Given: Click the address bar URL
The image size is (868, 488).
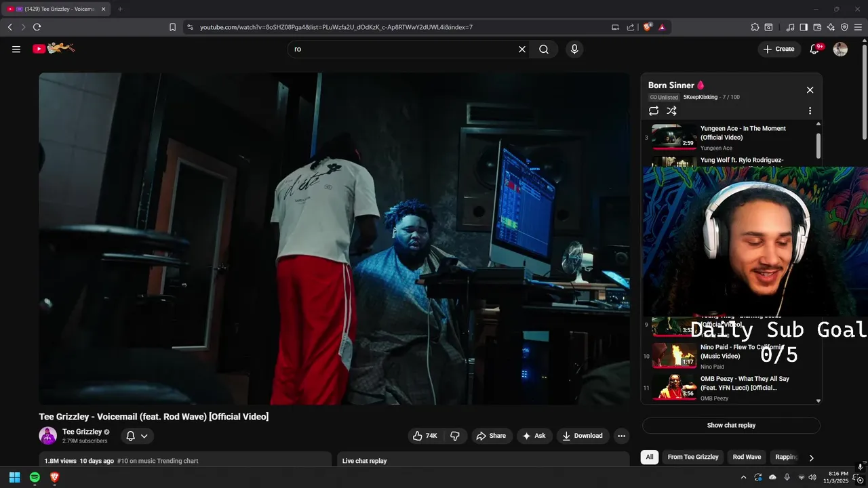Looking at the screenshot, I should [x=336, y=27].
